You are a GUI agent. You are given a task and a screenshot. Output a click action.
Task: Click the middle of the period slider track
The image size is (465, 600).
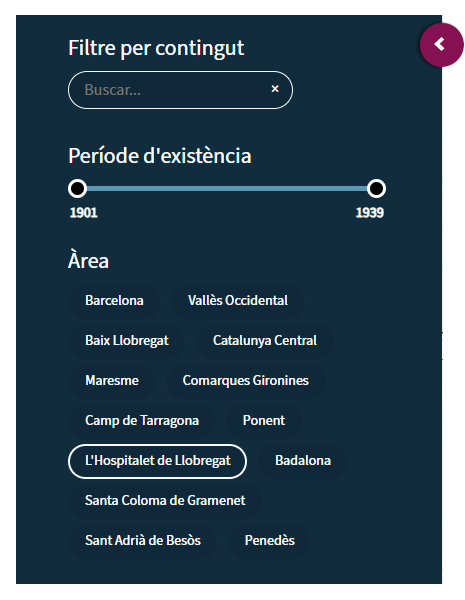(x=227, y=189)
